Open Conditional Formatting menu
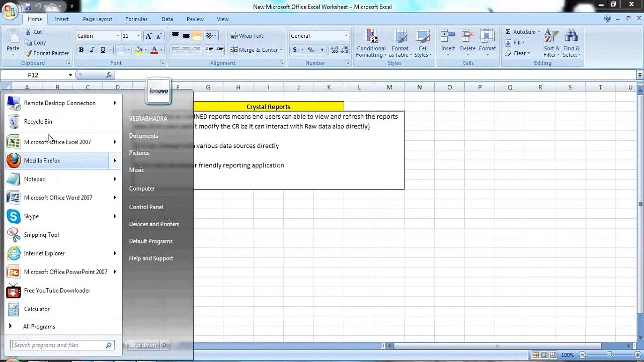Screen dimensions: 644x362 tap(371, 43)
